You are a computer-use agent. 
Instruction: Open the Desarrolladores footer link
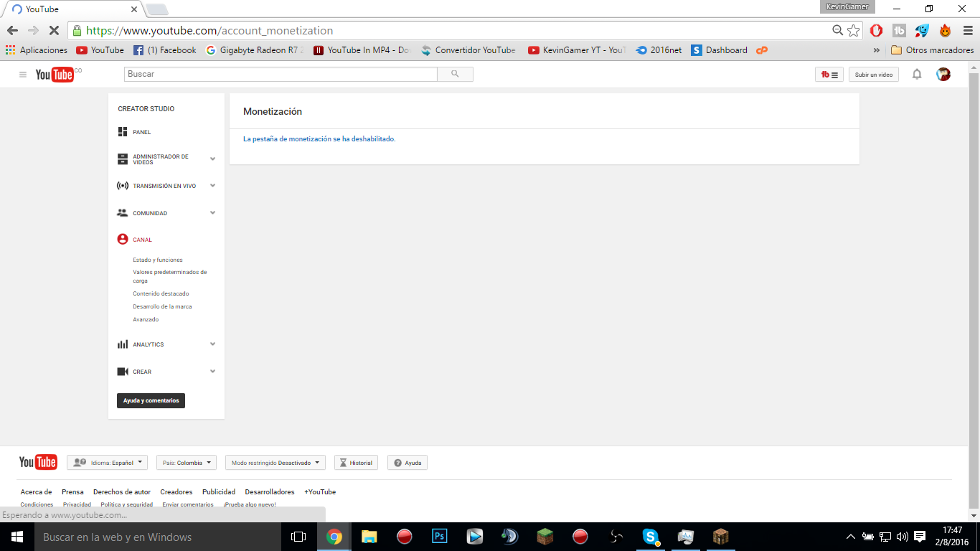coord(270,492)
